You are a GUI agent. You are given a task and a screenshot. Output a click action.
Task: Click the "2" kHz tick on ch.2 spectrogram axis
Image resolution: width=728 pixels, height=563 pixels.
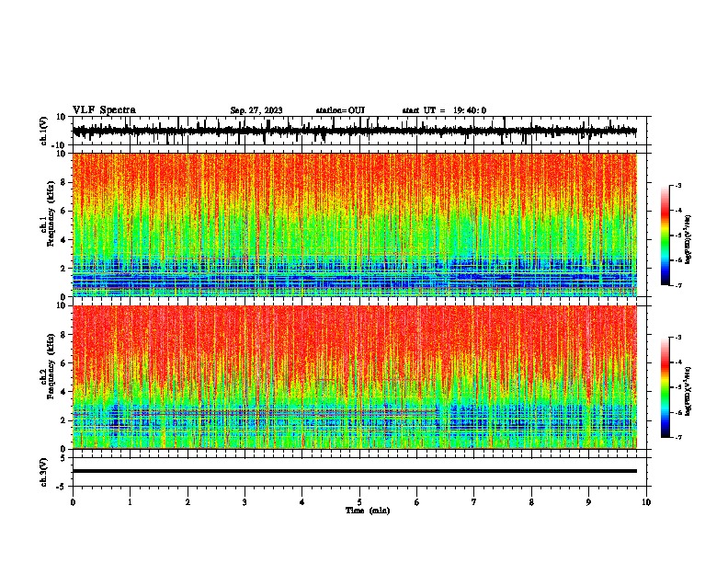point(63,420)
